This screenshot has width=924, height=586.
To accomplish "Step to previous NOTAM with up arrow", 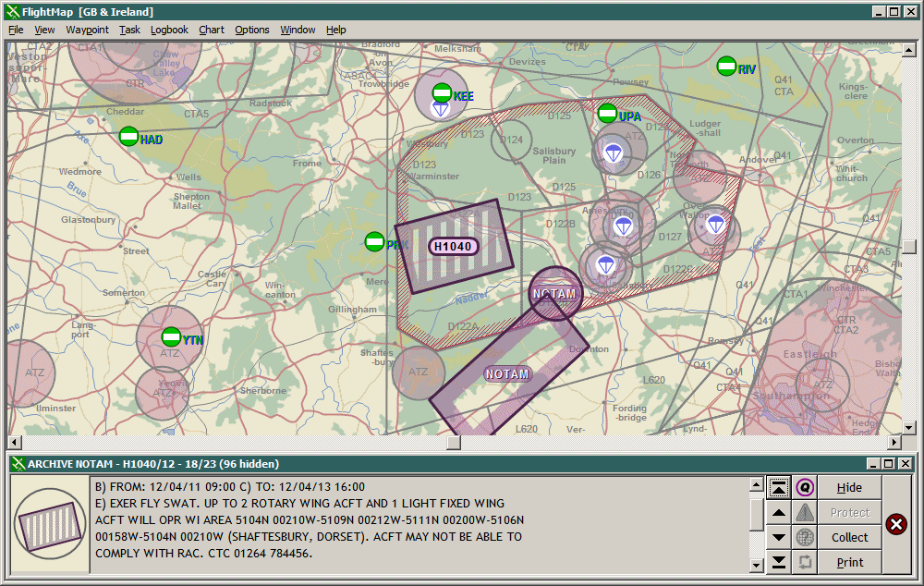I will pyautogui.click(x=779, y=512).
